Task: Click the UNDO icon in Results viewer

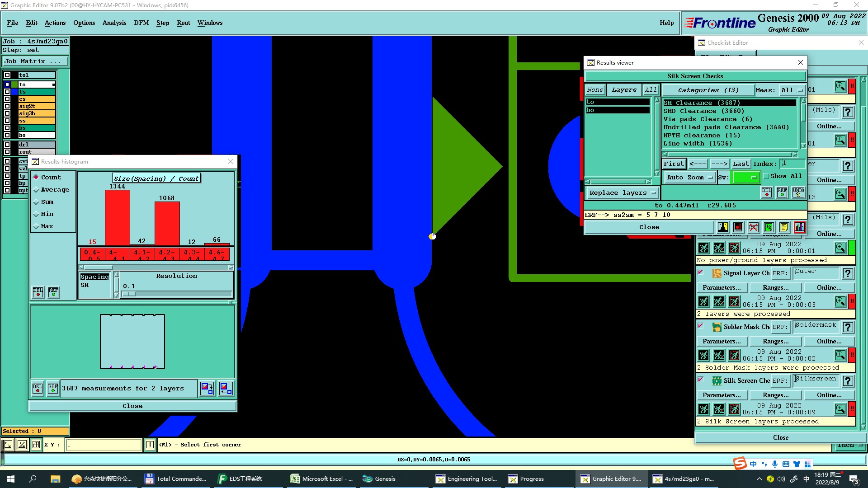Action: 798,192
